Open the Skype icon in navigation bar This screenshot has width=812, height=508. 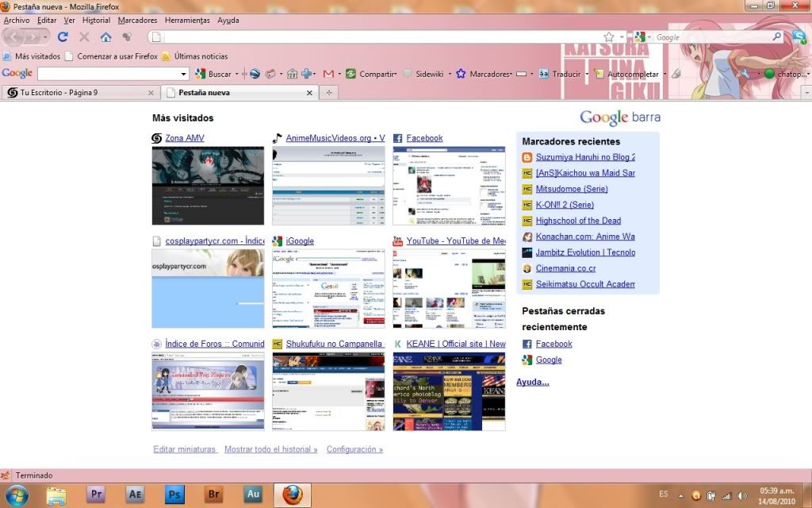pyautogui.click(x=799, y=37)
